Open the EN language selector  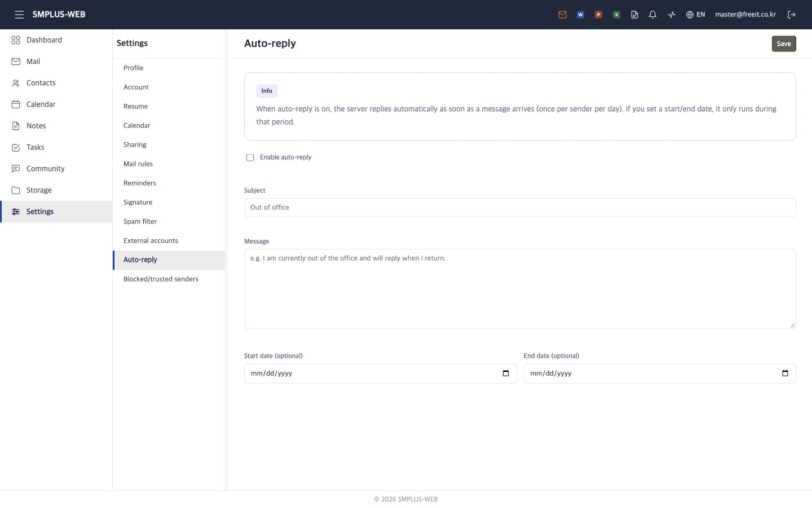point(695,15)
